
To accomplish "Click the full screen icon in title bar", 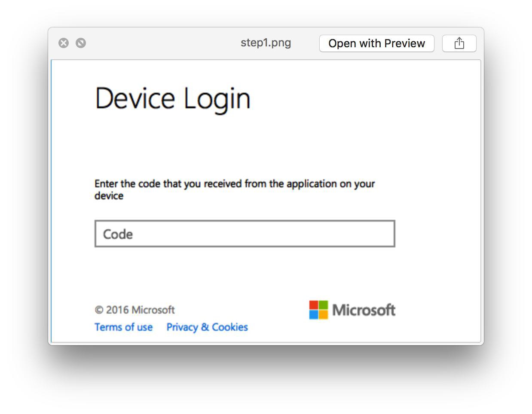I will [x=81, y=43].
